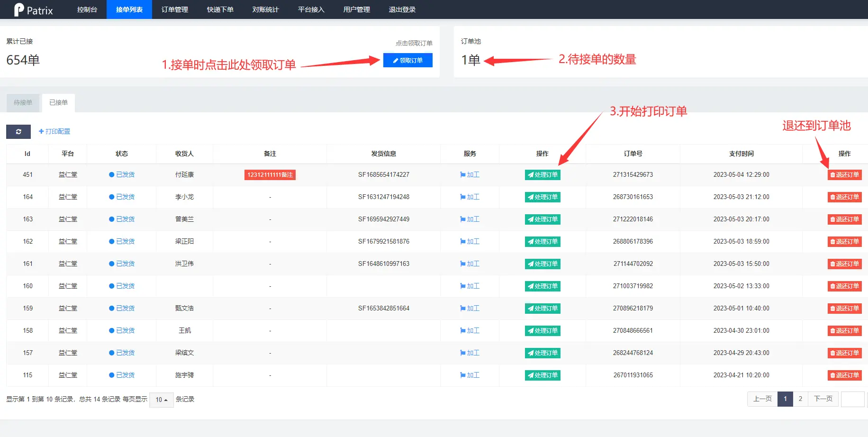Click 处理订单 for order 268244768124
The height and width of the screenshot is (437, 868).
542,353
